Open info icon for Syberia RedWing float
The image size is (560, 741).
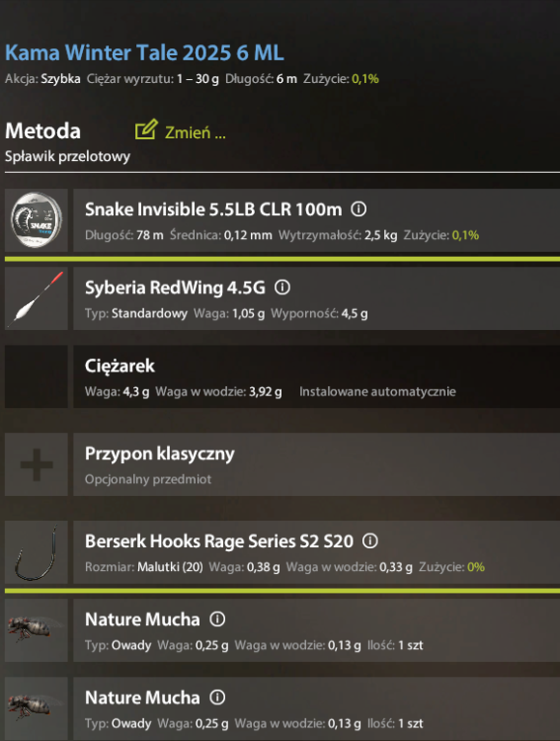point(282,288)
